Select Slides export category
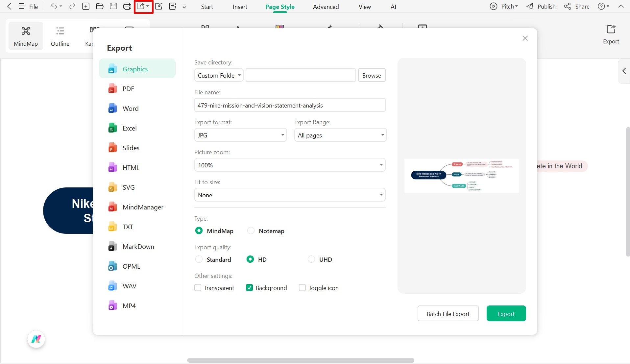This screenshot has height=364, width=630. [137, 148]
